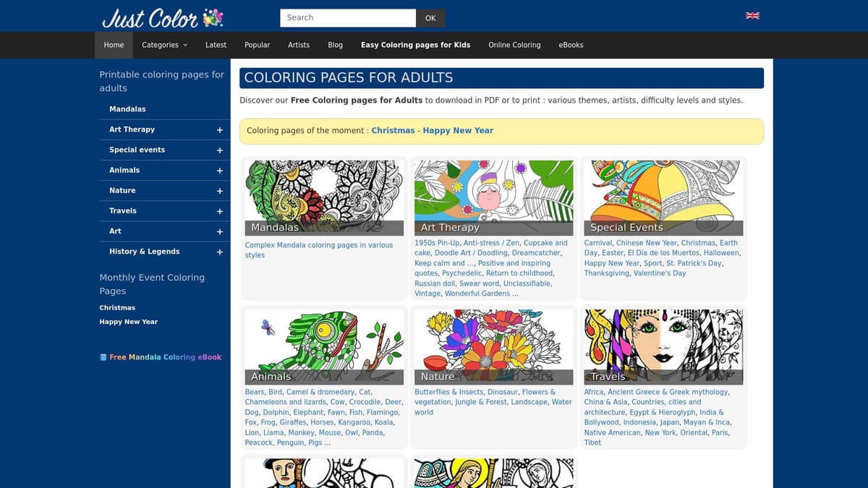Open the Easy Coloring pages for Kids menu
Image resolution: width=868 pixels, height=488 pixels.
(415, 45)
